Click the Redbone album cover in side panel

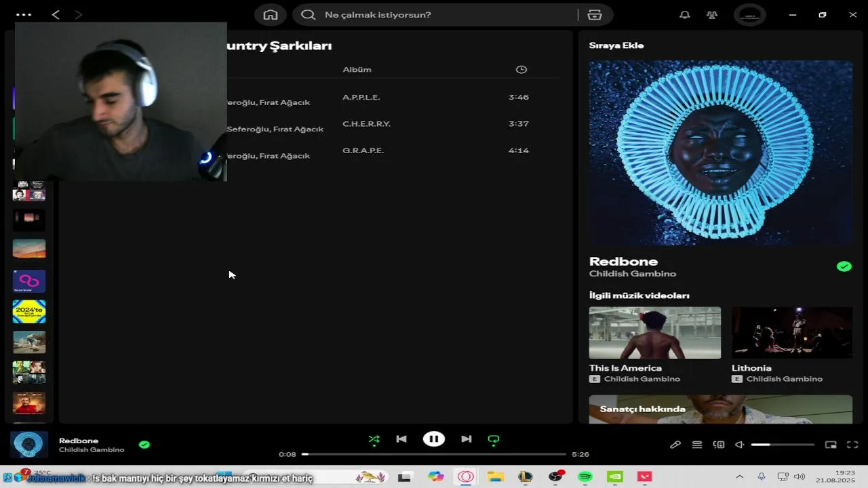click(721, 153)
